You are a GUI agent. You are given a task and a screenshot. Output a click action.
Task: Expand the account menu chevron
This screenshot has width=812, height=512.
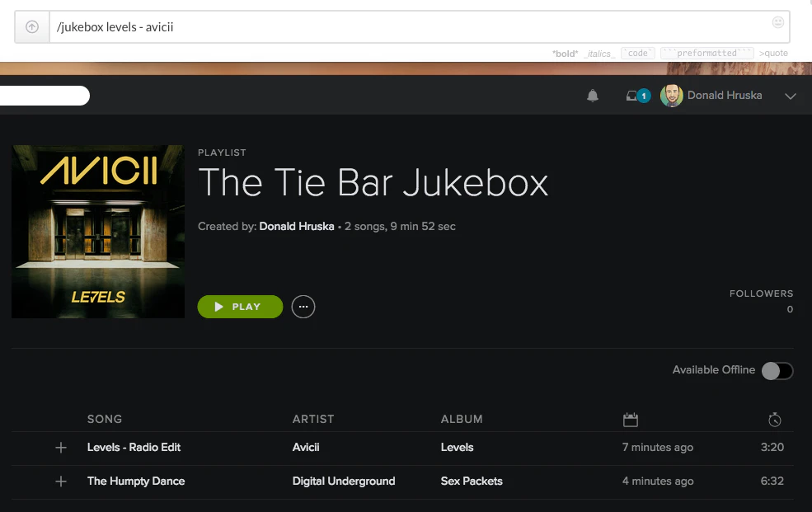coord(790,96)
